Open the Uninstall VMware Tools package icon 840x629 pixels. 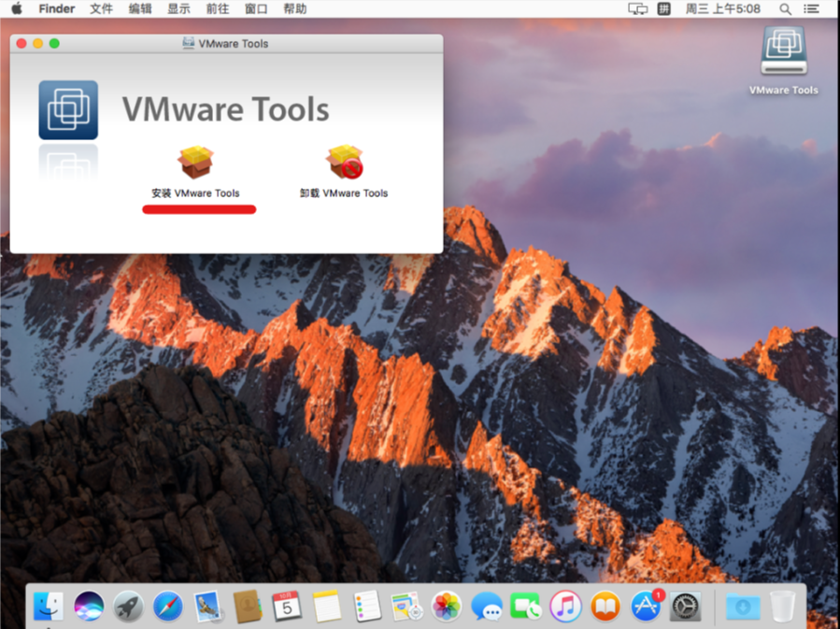(345, 162)
